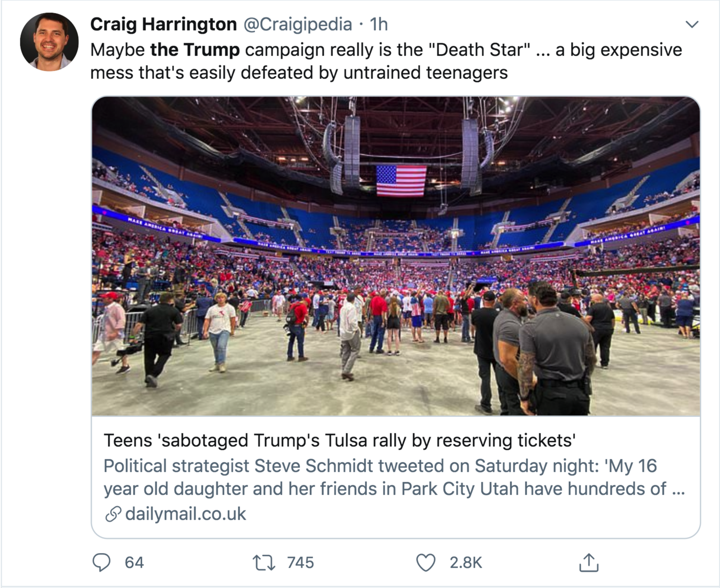Open Craig Harrington's profile picture

click(x=49, y=42)
